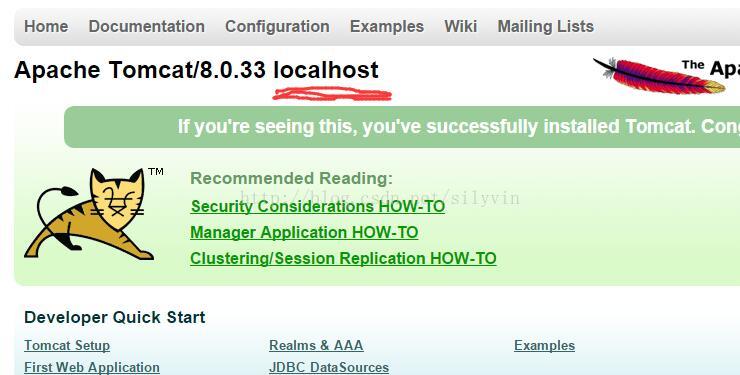Viewport: 740px width, 375px height.
Task: Open Manager Application HOW-TO link
Action: (x=304, y=233)
